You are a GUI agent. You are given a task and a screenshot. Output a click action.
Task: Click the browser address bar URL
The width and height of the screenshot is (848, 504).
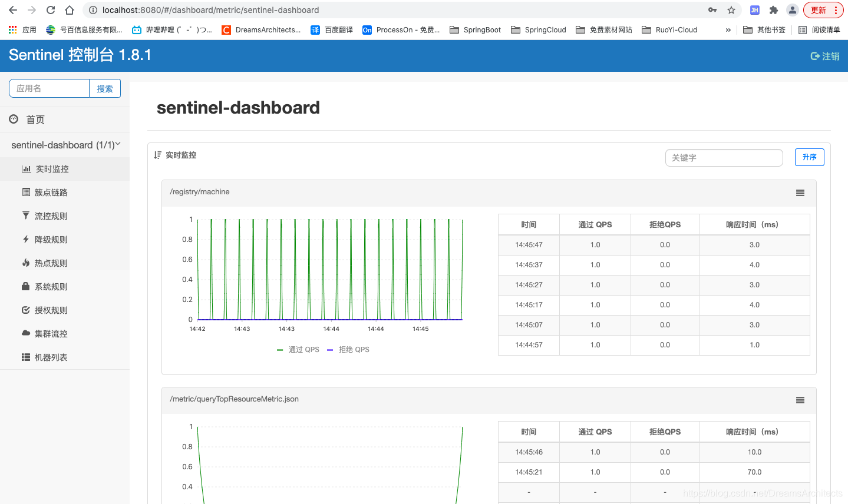[211, 10]
